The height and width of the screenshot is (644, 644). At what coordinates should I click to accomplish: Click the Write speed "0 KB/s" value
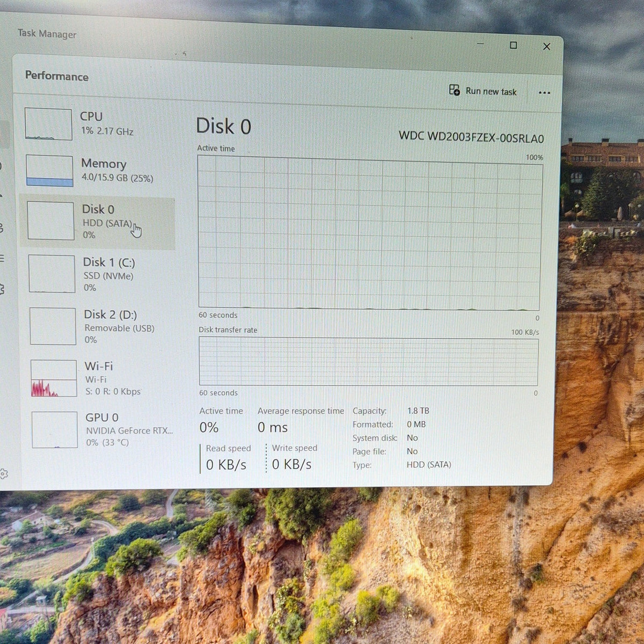point(291,464)
